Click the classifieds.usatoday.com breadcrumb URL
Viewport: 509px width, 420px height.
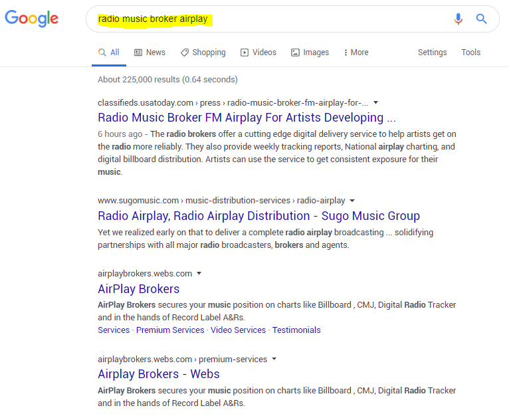pyautogui.click(x=233, y=102)
